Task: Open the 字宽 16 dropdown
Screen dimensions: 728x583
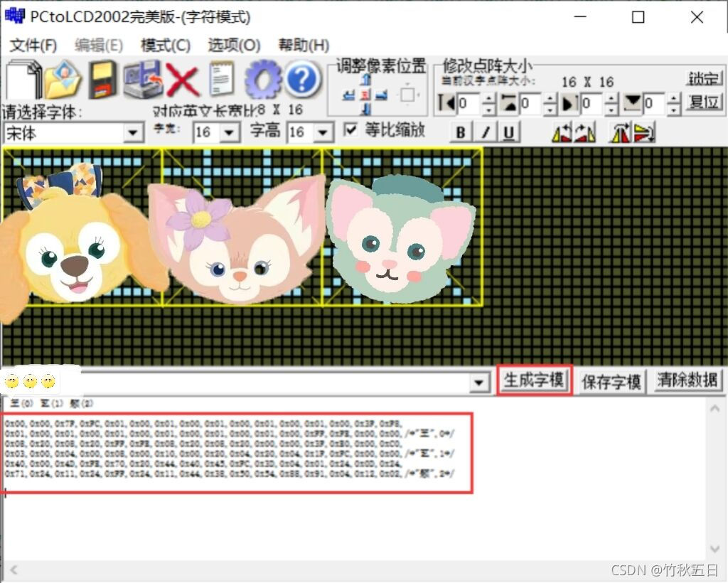Action: [229, 133]
